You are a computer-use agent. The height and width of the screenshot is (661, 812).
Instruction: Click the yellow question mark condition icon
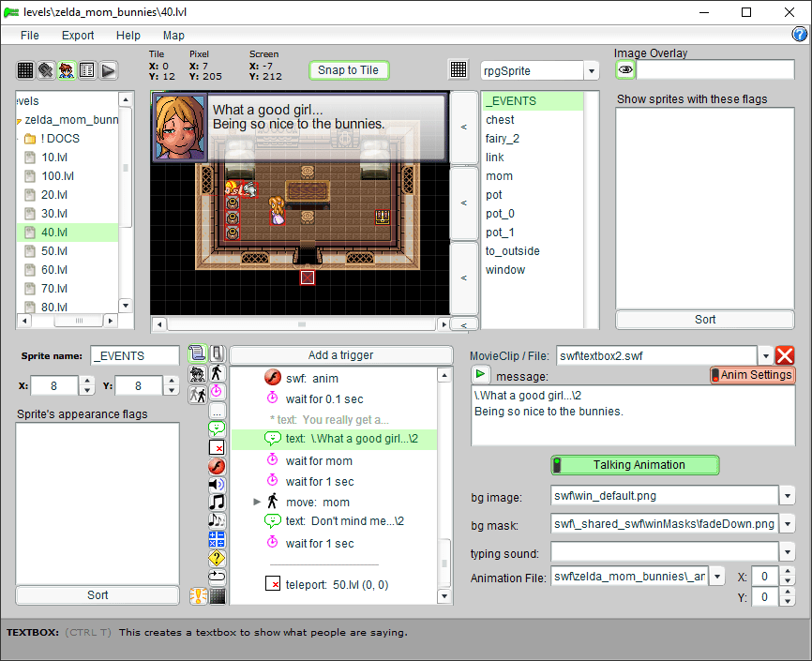click(217, 557)
